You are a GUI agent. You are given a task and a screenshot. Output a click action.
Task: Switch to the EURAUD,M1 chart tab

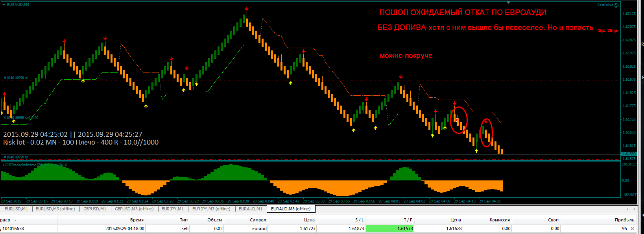(x=250, y=209)
